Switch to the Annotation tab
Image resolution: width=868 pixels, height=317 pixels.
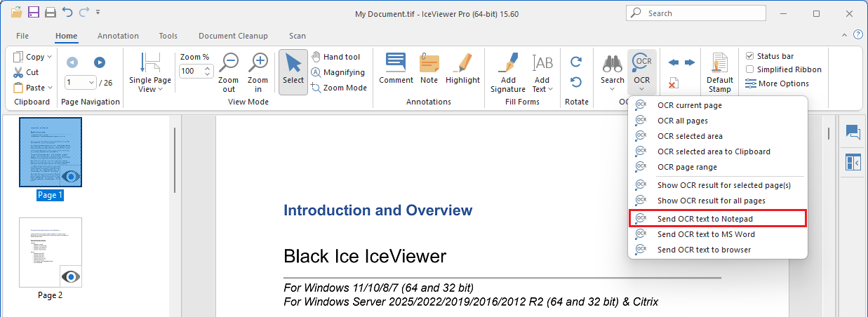pyautogui.click(x=118, y=36)
